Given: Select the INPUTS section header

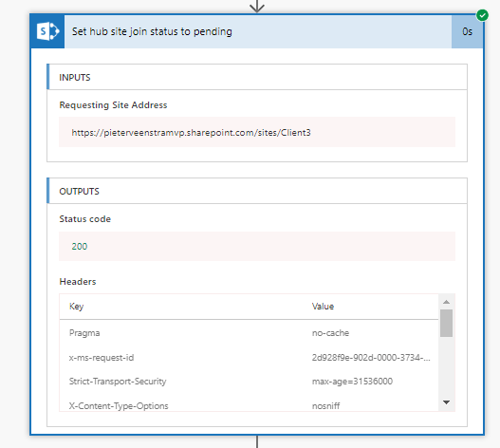Looking at the screenshot, I should click(257, 77).
